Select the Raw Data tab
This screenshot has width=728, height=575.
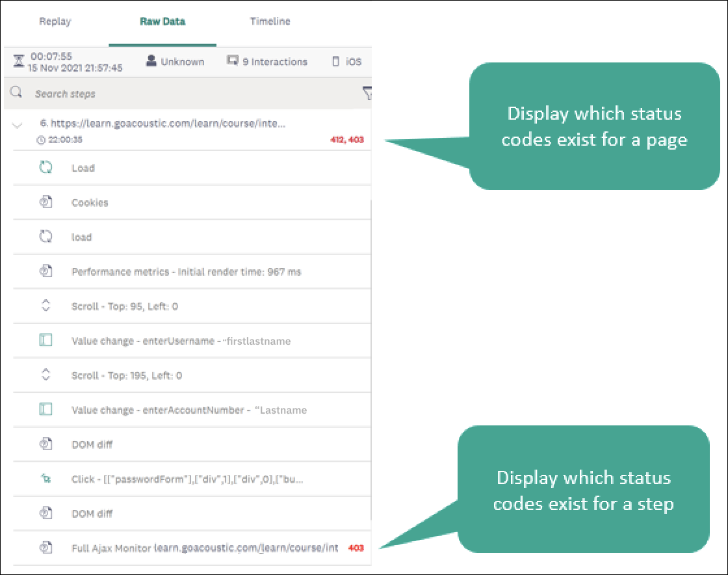(x=162, y=21)
